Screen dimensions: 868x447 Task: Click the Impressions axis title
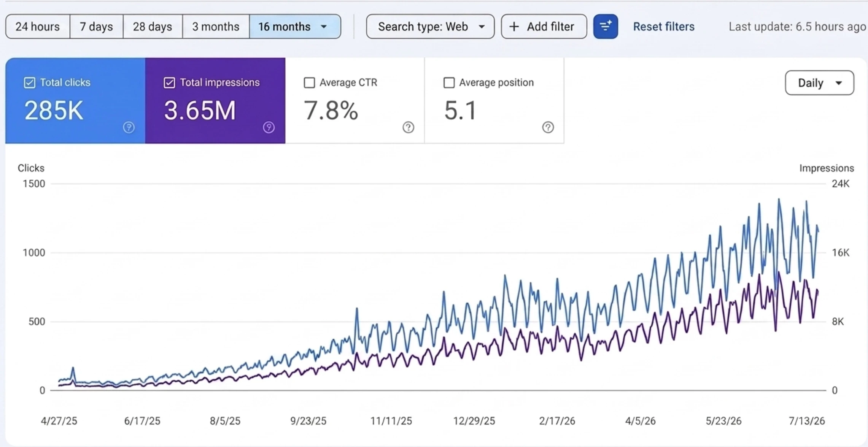[x=827, y=168]
